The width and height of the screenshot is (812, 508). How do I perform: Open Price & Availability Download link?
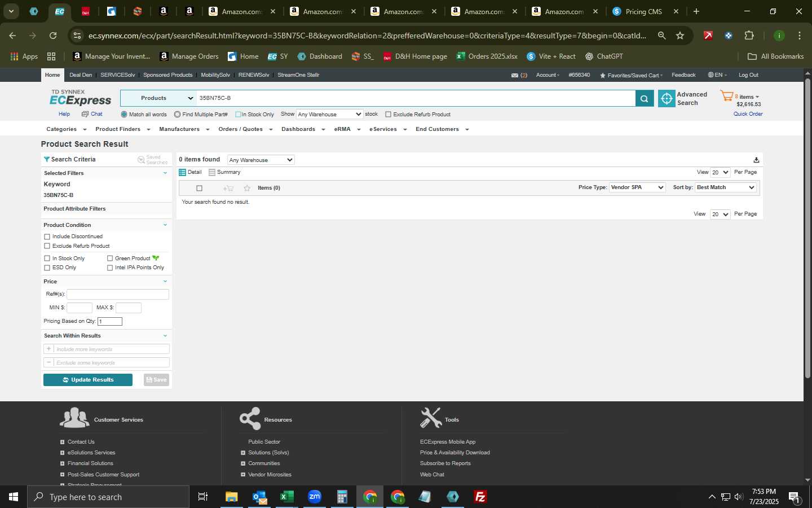coord(454,453)
